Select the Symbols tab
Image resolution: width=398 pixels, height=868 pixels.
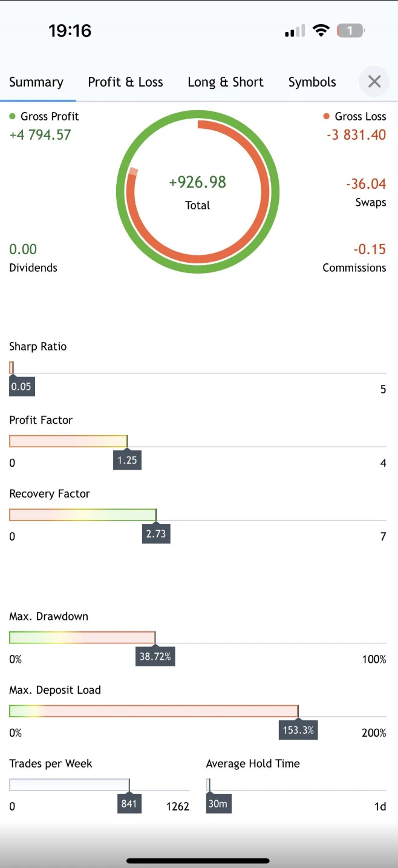tap(312, 82)
